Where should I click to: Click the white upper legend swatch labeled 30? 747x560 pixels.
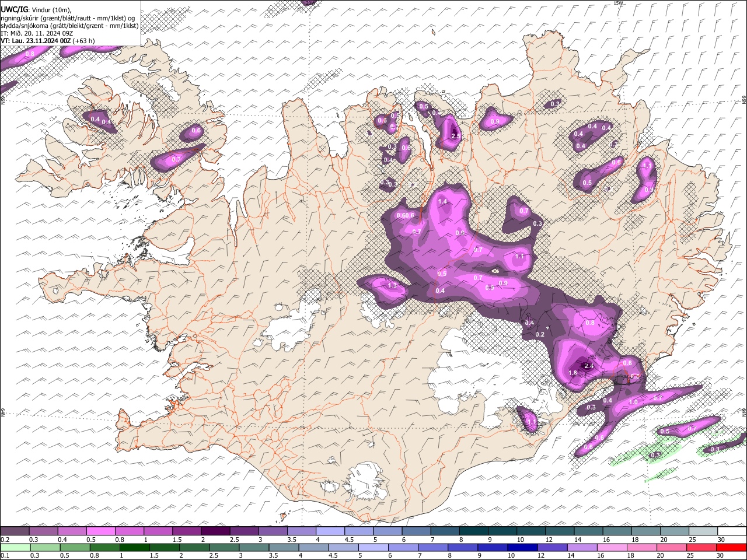732,531
